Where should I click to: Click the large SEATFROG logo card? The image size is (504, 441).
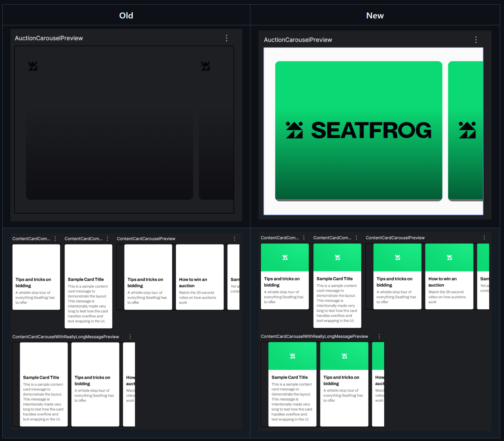tap(359, 131)
